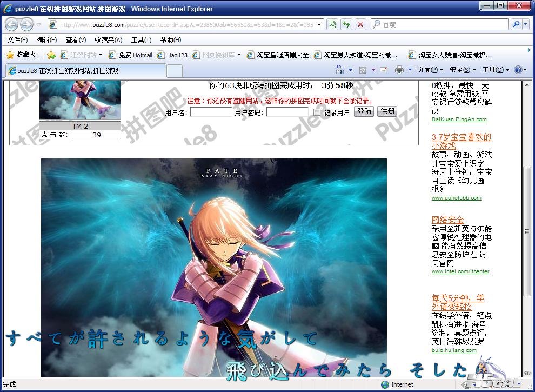535x392 pixels.
Task: Open 收藏夹 favorites star button
Action: 21,55
